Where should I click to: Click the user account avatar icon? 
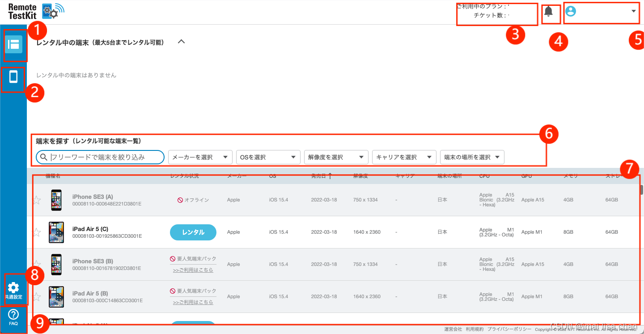pyautogui.click(x=571, y=11)
